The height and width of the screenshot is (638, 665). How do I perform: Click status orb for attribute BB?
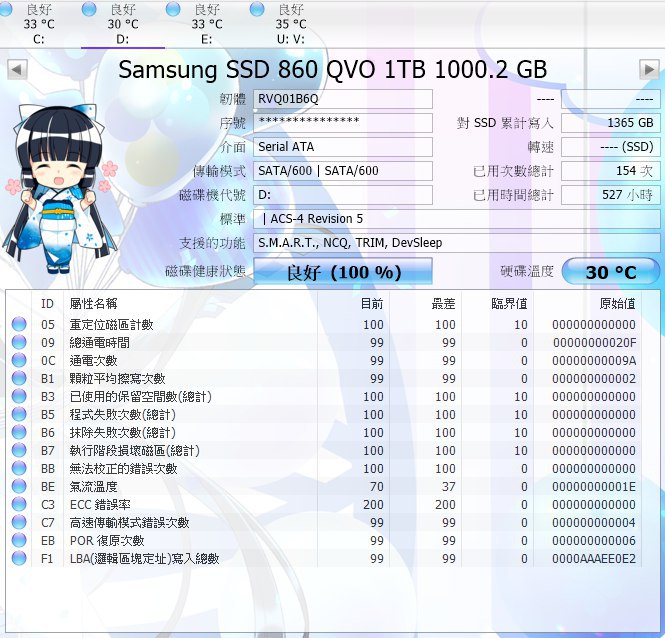pyautogui.click(x=19, y=468)
